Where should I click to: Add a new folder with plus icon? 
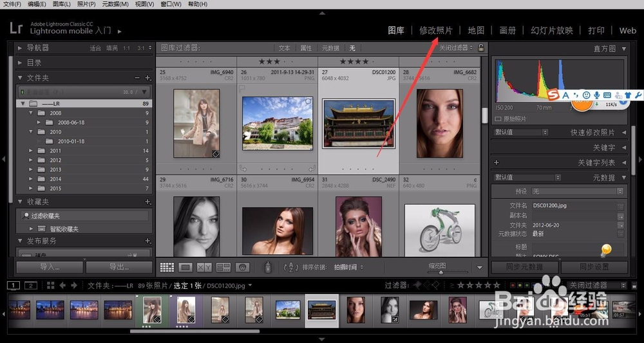[x=148, y=78]
